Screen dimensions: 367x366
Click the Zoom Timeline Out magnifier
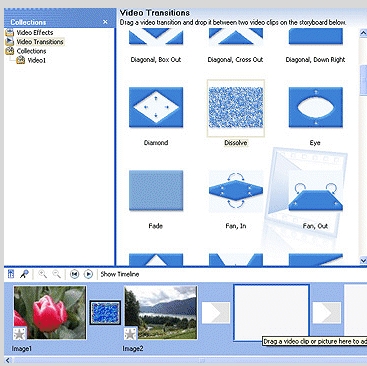click(x=57, y=274)
